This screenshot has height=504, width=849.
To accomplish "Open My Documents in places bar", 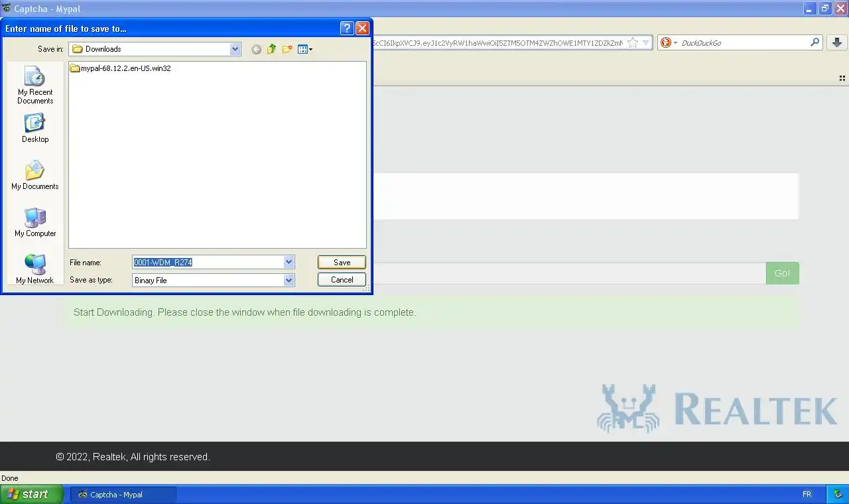I will click(35, 176).
